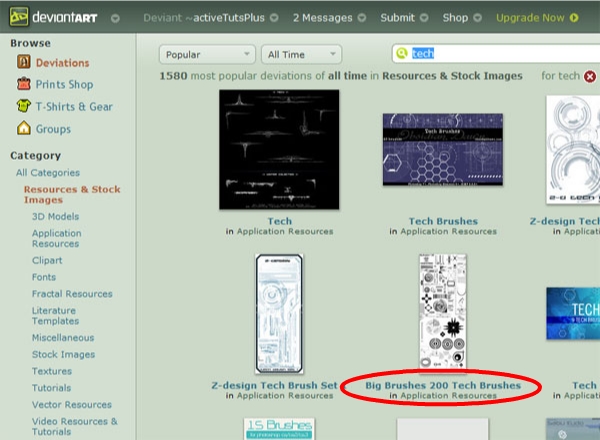Choose the Miscellaneous category
This screenshot has height=440, width=600.
click(63, 337)
